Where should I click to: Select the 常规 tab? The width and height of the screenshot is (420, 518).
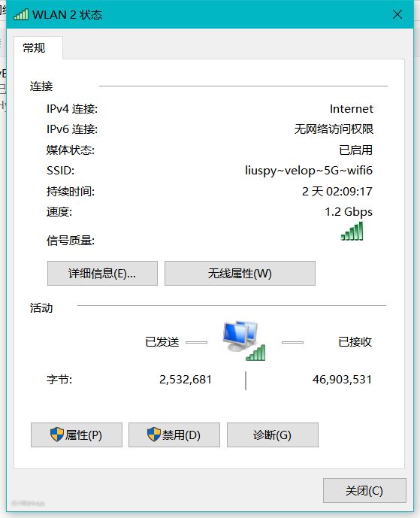click(x=35, y=48)
